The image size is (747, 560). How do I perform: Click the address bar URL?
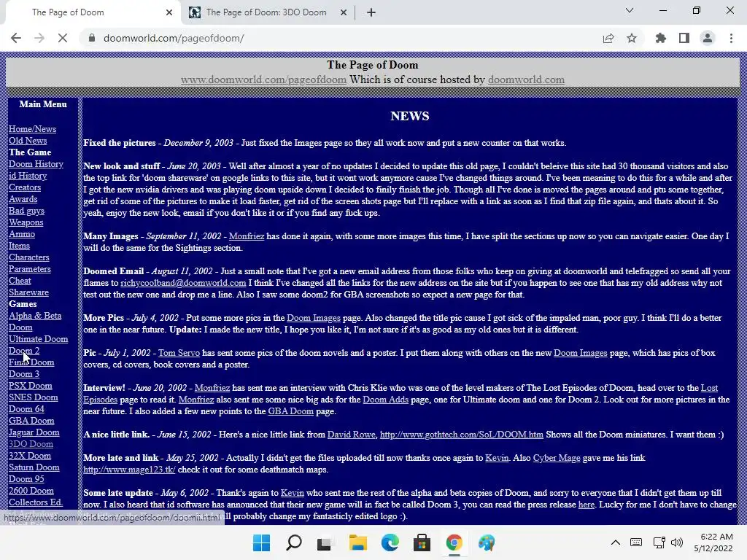tap(174, 38)
